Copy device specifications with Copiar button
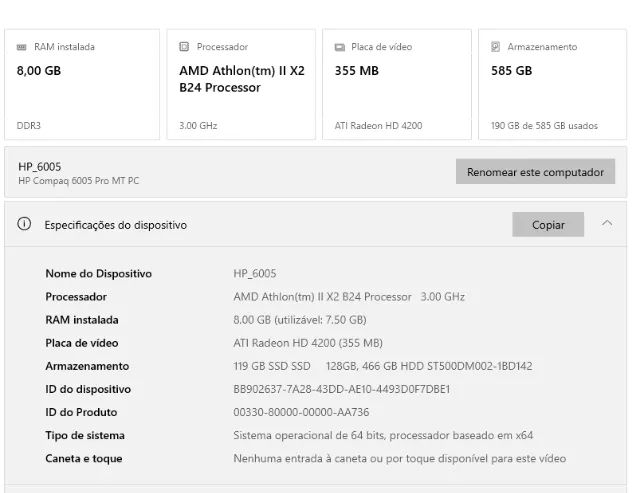Viewport: 640px width, 493px height. point(548,224)
